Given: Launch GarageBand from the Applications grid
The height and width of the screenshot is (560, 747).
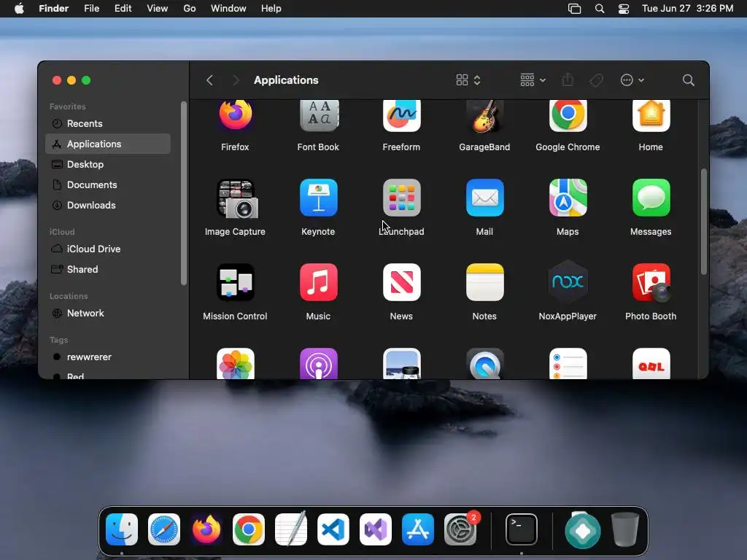Looking at the screenshot, I should (x=484, y=116).
